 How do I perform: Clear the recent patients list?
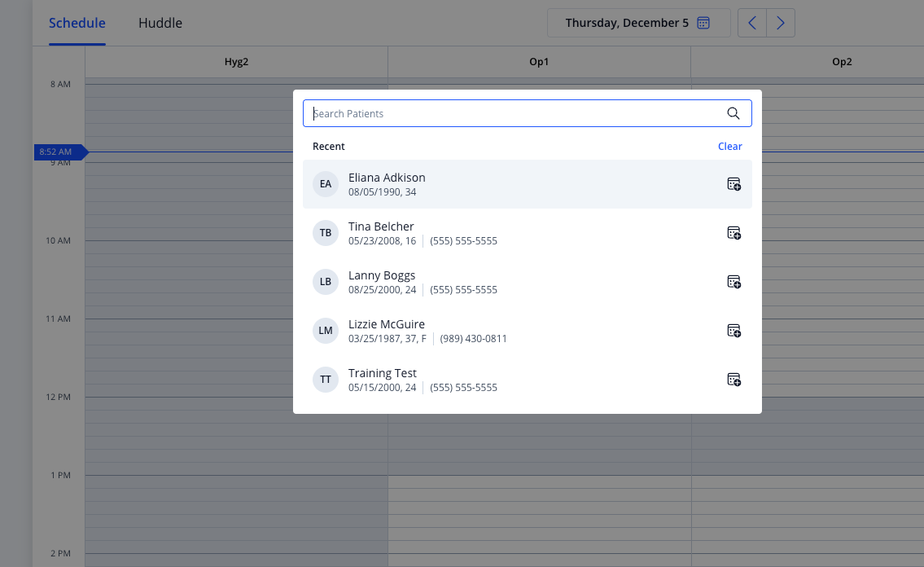tap(729, 146)
